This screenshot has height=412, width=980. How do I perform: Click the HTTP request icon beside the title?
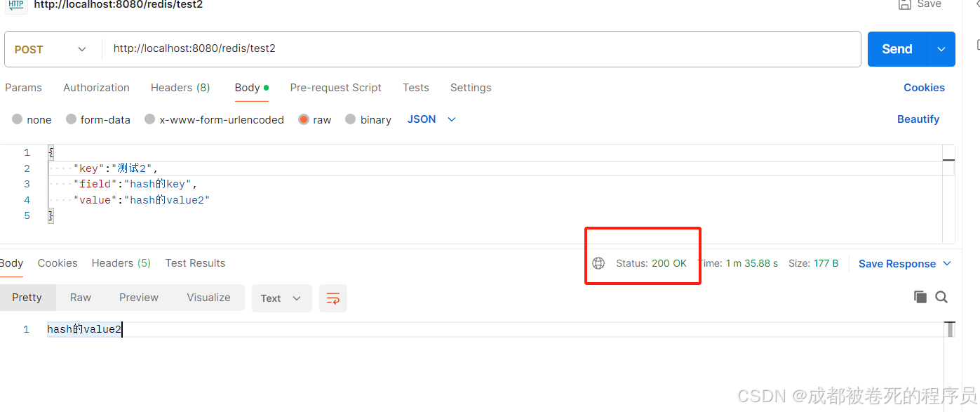point(16,4)
